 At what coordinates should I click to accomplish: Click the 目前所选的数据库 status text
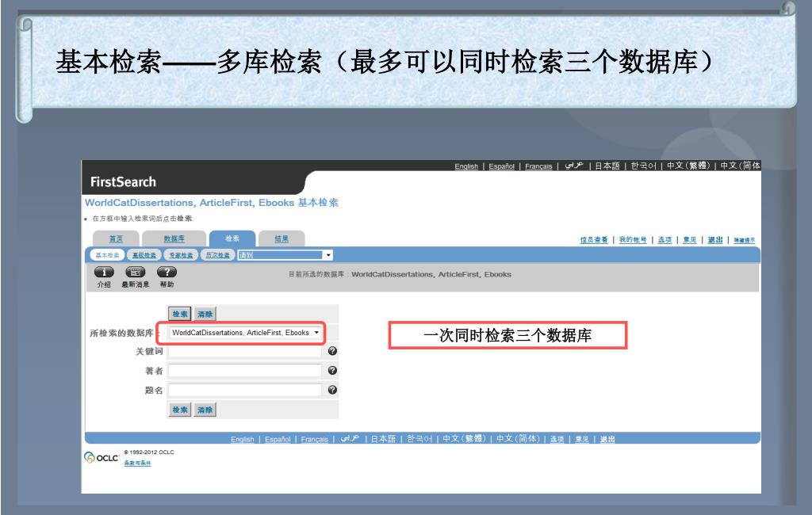[x=400, y=274]
